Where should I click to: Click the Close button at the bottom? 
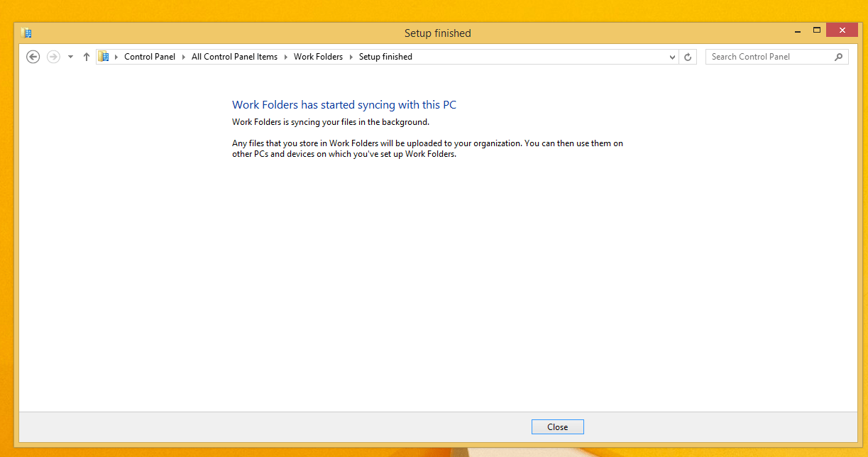point(557,426)
